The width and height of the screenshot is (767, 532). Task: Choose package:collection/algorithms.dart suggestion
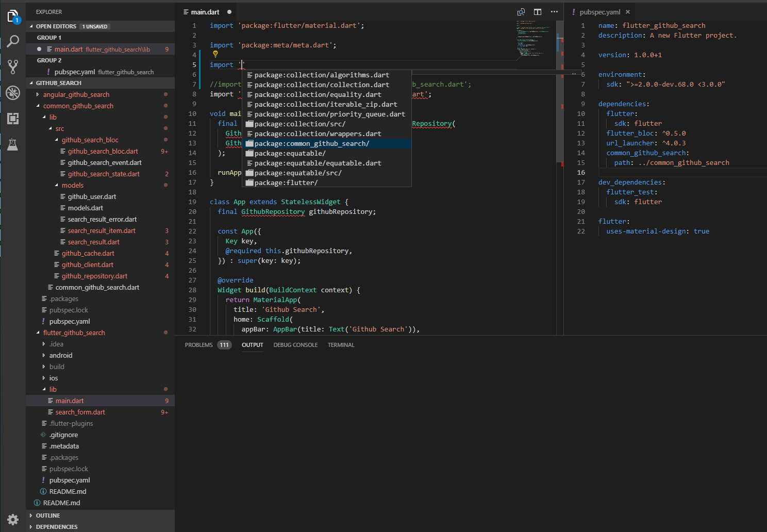point(327,75)
